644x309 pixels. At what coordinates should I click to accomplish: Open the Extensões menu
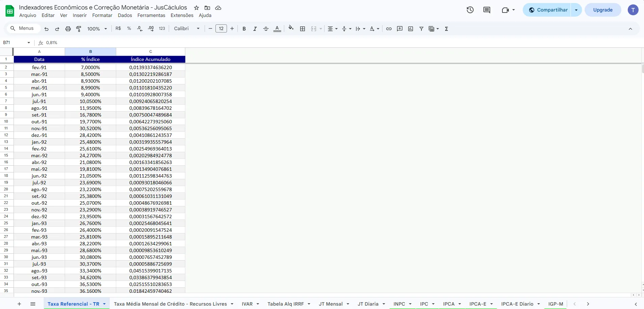point(182,15)
